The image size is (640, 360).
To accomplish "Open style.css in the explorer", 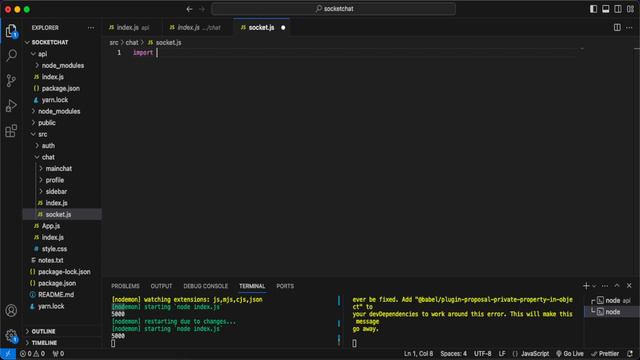I will (x=62, y=249).
